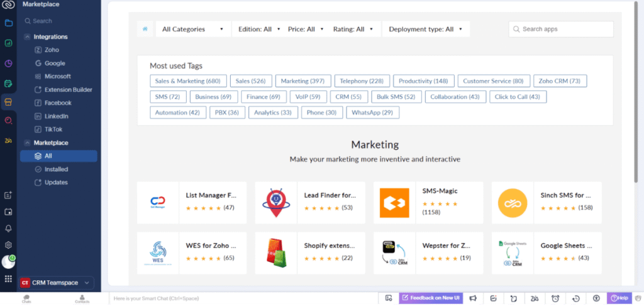Screen dimensions: 644x306
Task: Select Installed in Marketplace menu
Action: (56, 169)
